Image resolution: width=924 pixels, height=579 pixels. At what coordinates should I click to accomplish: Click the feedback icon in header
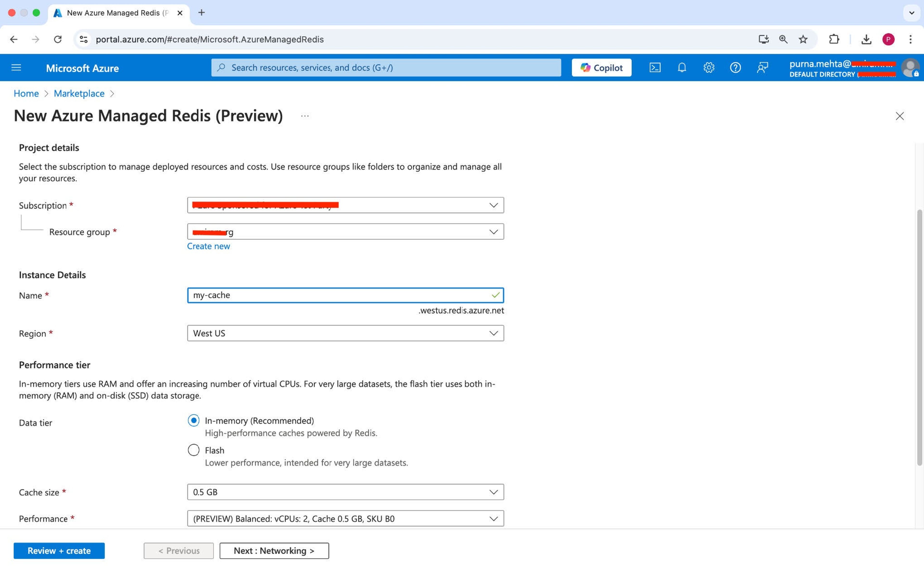762,68
